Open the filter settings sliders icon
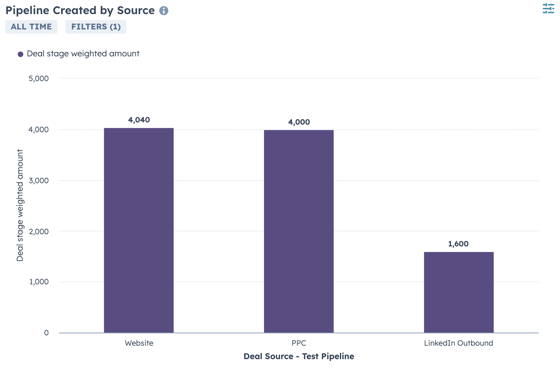 (548, 8)
